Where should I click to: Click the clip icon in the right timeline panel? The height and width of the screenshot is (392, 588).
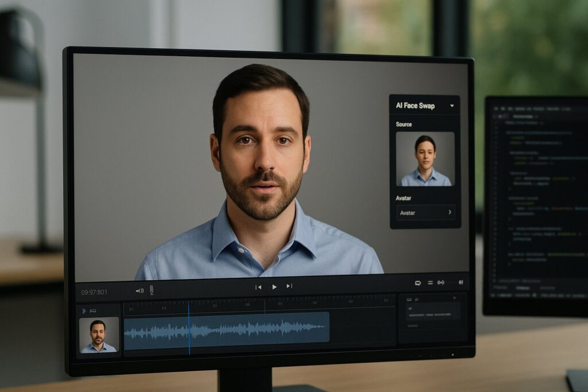409,299
